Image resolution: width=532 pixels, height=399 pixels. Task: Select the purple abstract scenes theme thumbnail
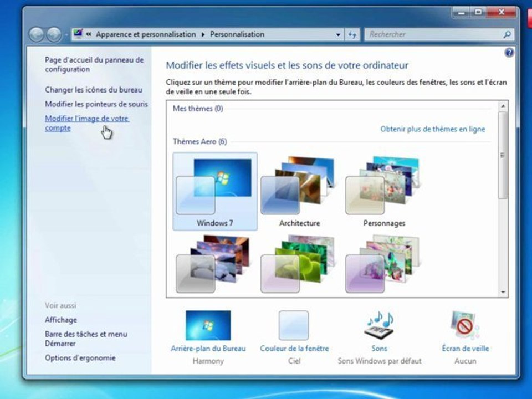pyautogui.click(x=383, y=264)
